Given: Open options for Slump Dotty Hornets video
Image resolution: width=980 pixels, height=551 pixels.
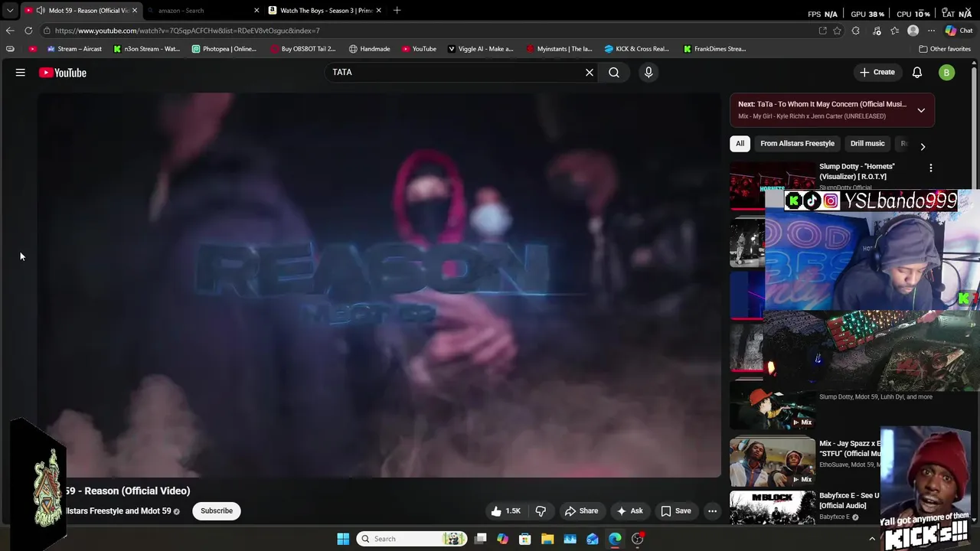Looking at the screenshot, I should (x=931, y=168).
